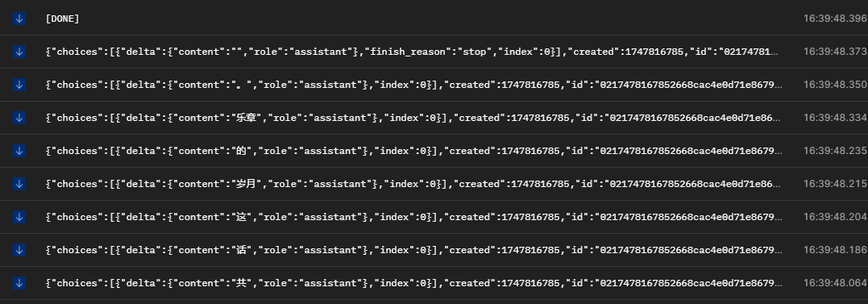Click arrow icon next to the 共 message
Viewport: 868px width, 304px height.
click(19, 283)
